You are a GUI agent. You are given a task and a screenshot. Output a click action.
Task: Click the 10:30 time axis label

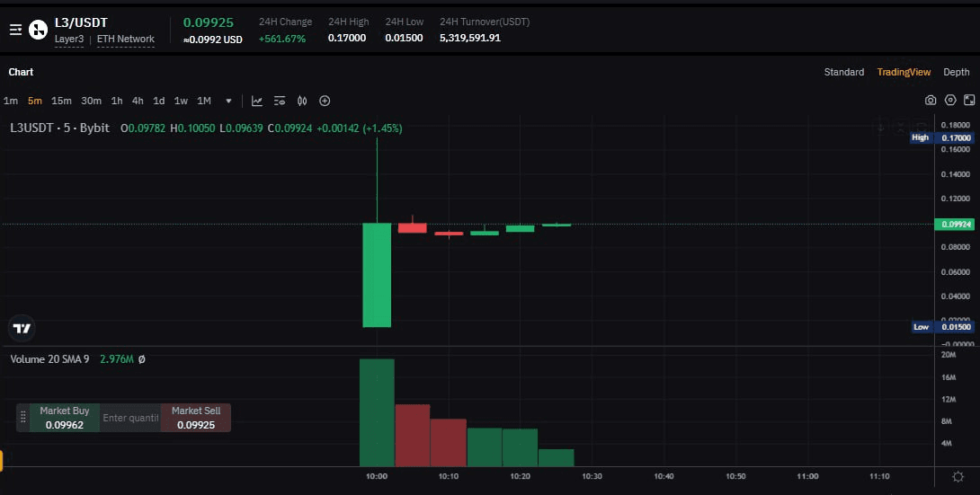[x=592, y=476]
